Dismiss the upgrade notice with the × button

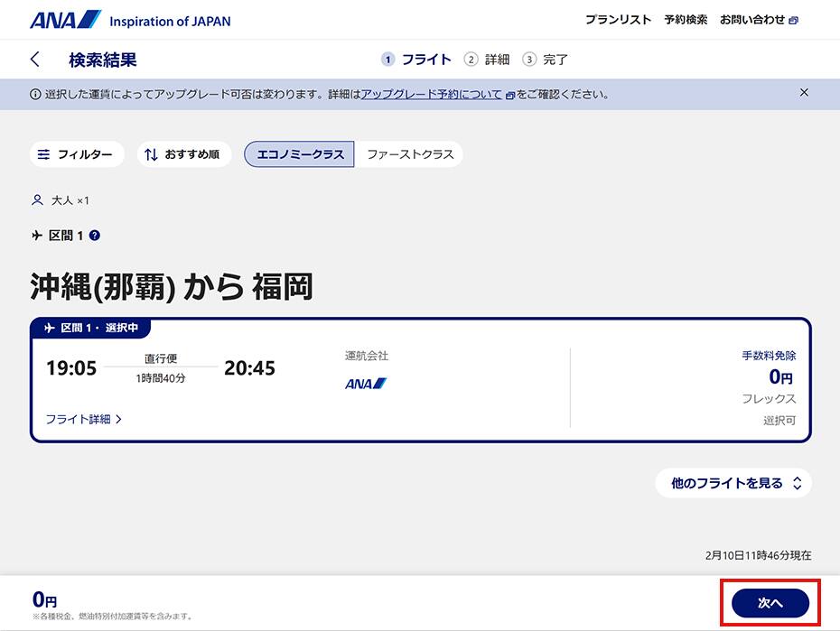coord(804,92)
